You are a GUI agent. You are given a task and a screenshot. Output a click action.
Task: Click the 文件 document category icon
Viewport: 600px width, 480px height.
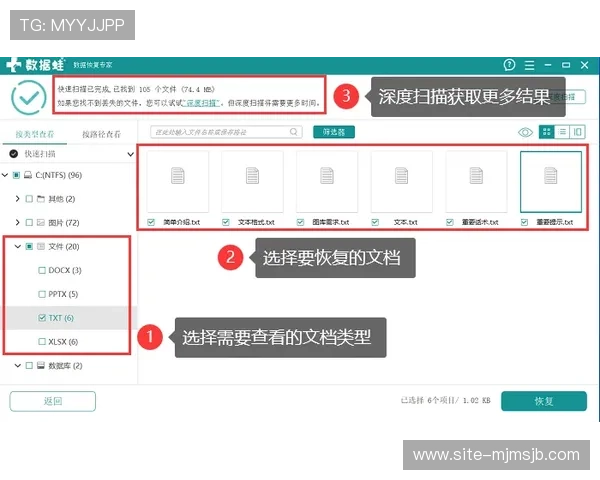pos(41,247)
